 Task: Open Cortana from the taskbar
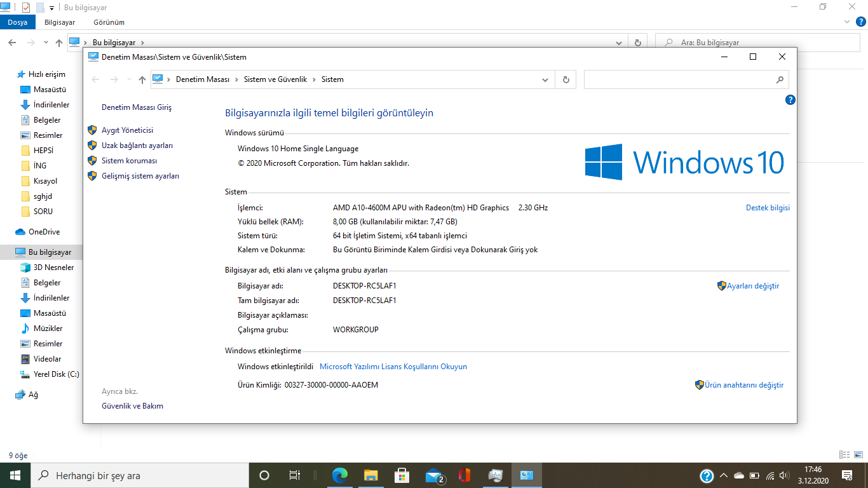(264, 475)
